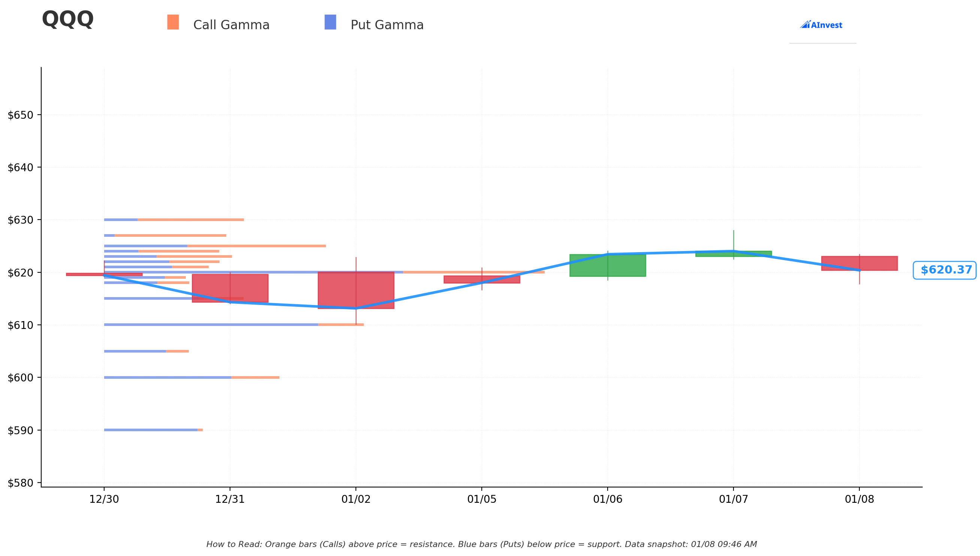Click the $580 y-axis label

20,483
